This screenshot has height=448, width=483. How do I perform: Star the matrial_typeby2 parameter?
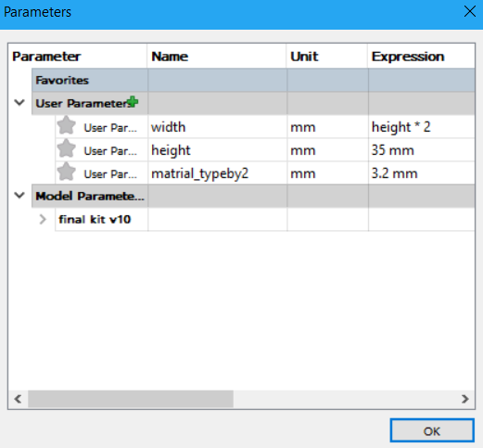(x=66, y=172)
